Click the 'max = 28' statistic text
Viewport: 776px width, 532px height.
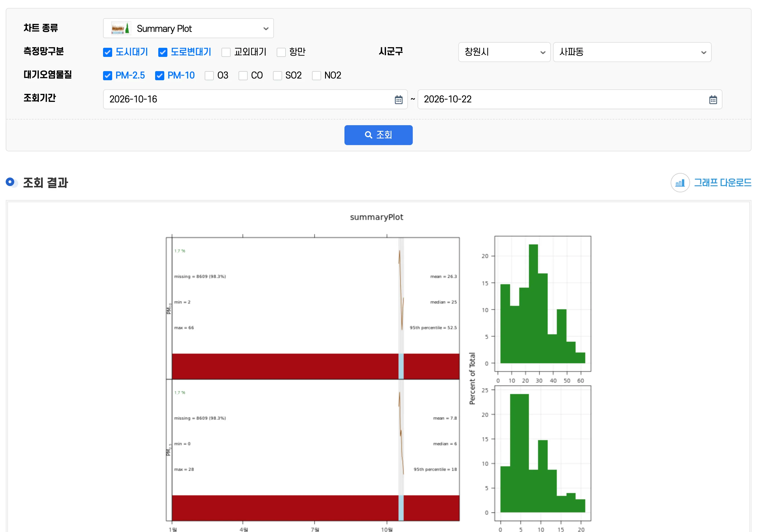point(184,469)
